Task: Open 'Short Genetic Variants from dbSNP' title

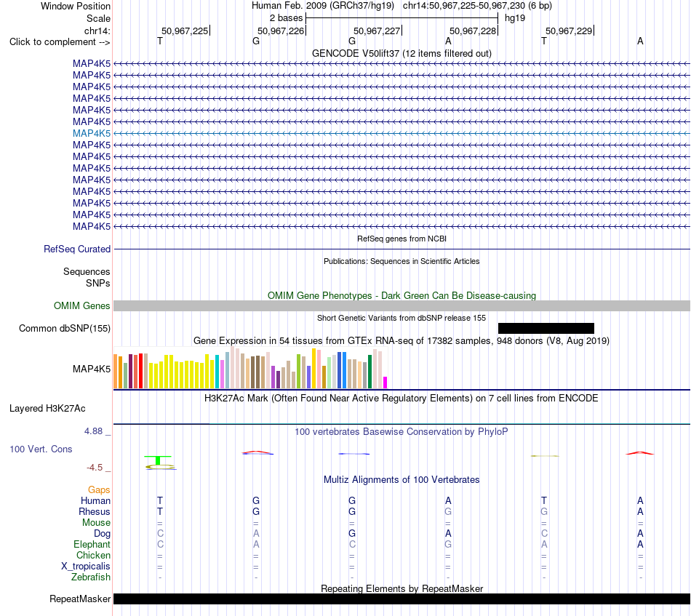Action: pos(402,318)
